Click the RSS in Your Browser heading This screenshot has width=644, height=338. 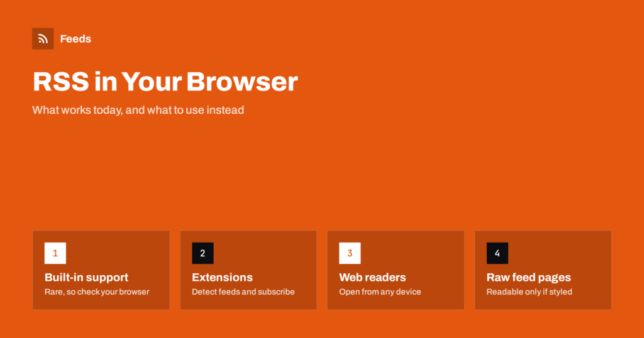click(x=165, y=82)
